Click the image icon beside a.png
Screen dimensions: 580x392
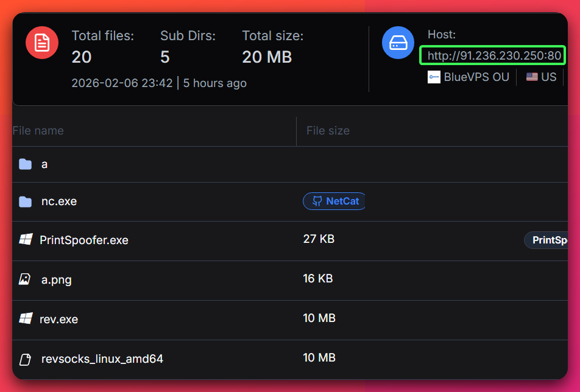pyautogui.click(x=25, y=279)
